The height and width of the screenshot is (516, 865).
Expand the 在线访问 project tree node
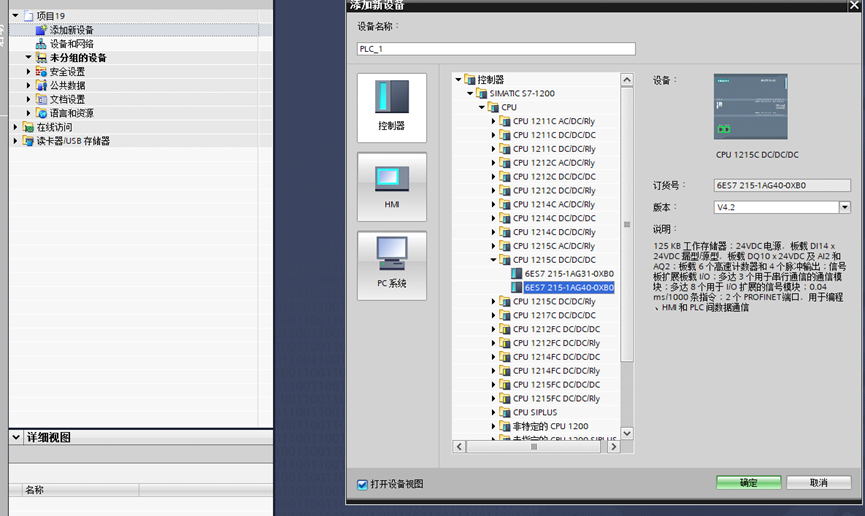(x=15, y=127)
